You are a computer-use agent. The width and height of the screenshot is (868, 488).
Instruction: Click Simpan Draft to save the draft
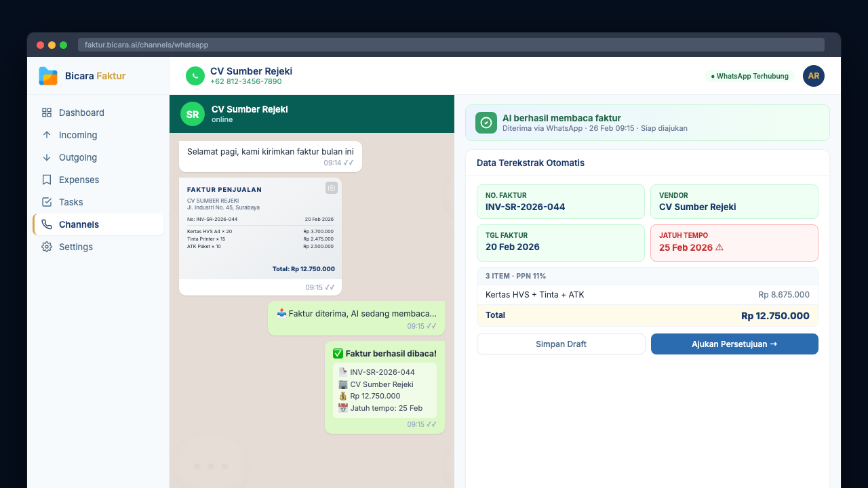(x=561, y=344)
